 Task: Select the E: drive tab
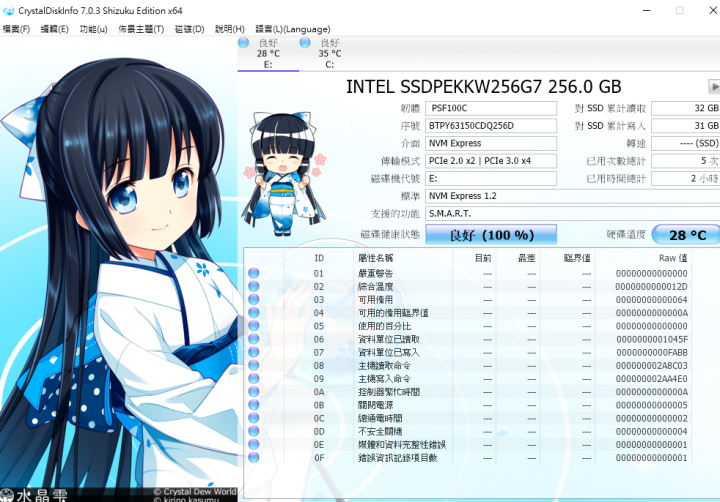tap(268, 54)
